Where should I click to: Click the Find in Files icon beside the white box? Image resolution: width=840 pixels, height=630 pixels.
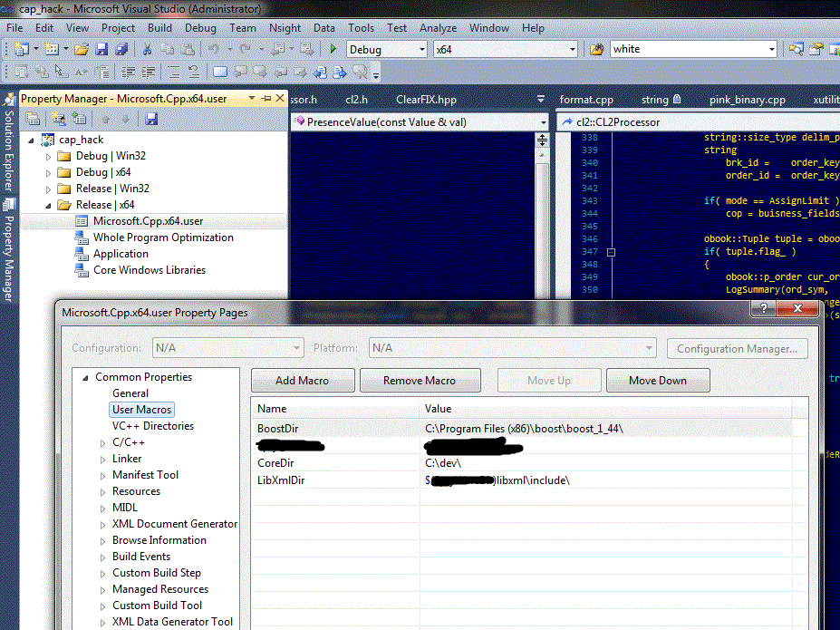(596, 49)
